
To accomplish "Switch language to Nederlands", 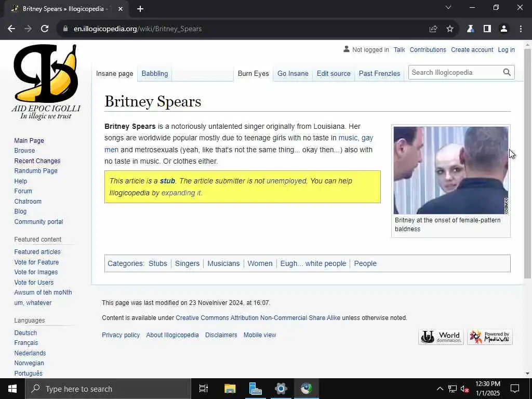I will (x=30, y=353).
